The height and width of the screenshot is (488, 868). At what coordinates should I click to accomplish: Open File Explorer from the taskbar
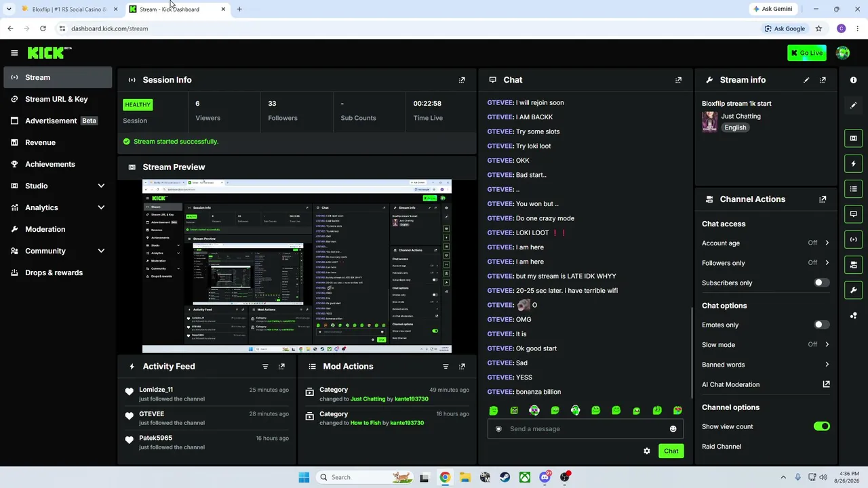point(465,477)
